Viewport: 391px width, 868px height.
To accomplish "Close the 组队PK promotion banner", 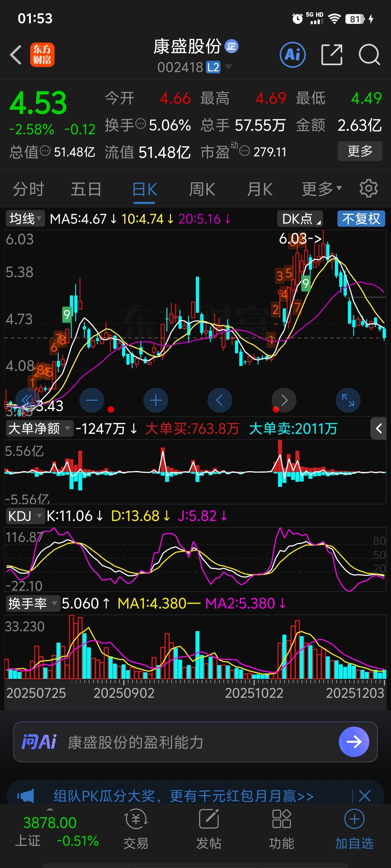I will [365, 796].
